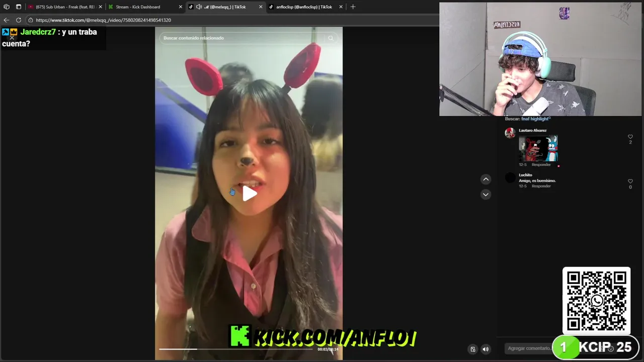This screenshot has height=362, width=644.
Task: Close the @melxqq_ TikTok tab
Action: [261, 7]
